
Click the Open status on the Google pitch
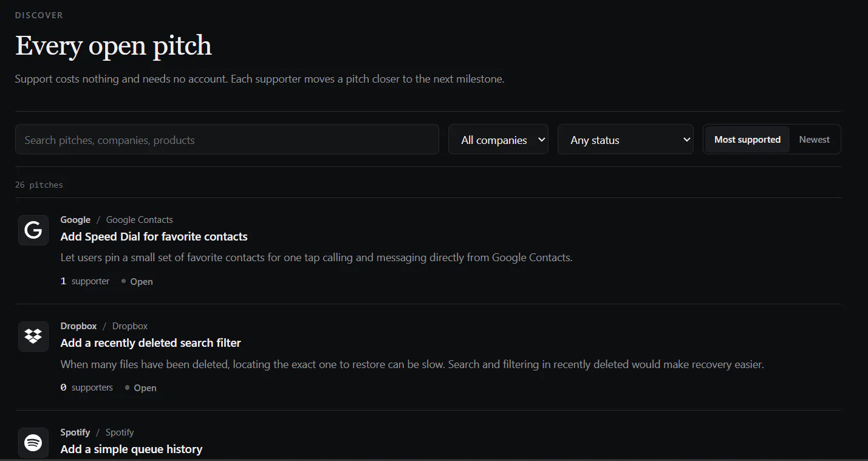[137, 282]
